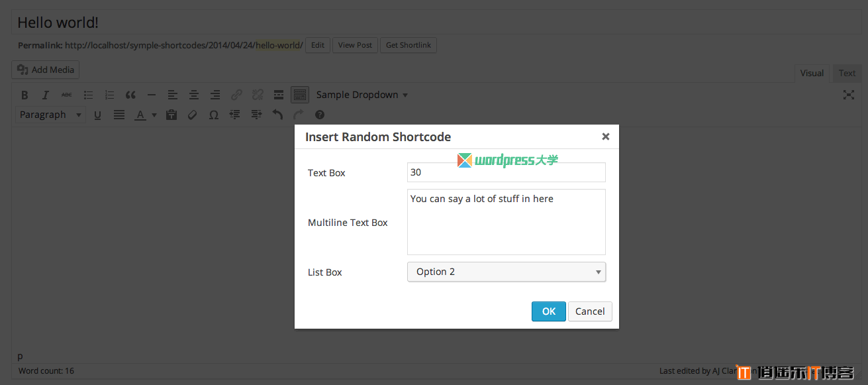Toggle underline formatting
Viewport: 868px width, 385px height.
click(x=97, y=115)
